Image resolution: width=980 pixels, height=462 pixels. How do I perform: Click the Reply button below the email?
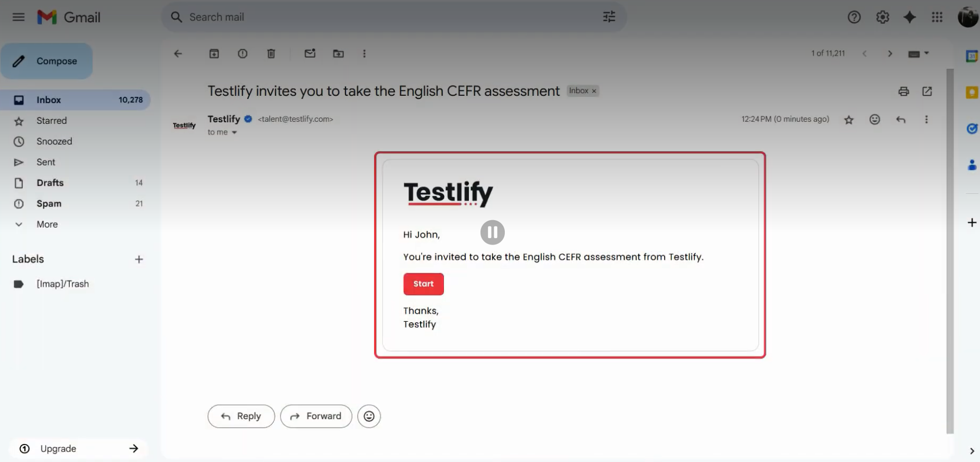tap(241, 416)
